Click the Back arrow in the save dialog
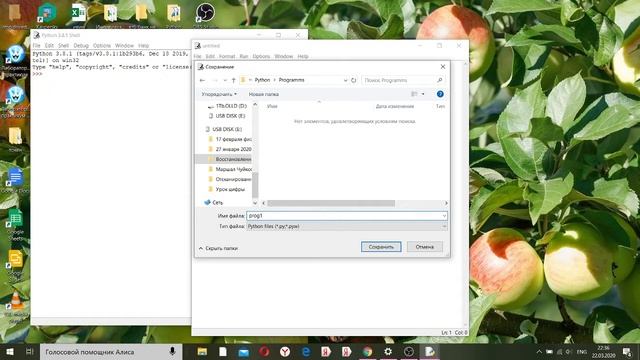Image resolution: width=640 pixels, height=360 pixels. (202, 80)
